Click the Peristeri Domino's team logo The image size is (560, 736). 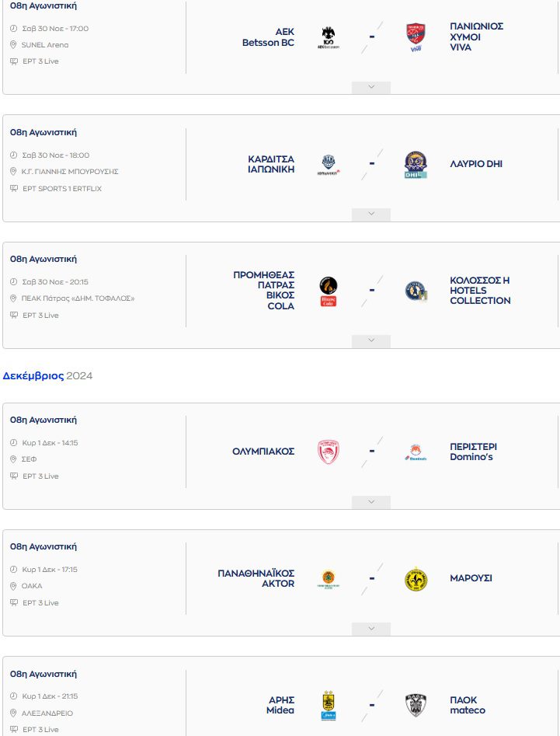click(416, 452)
